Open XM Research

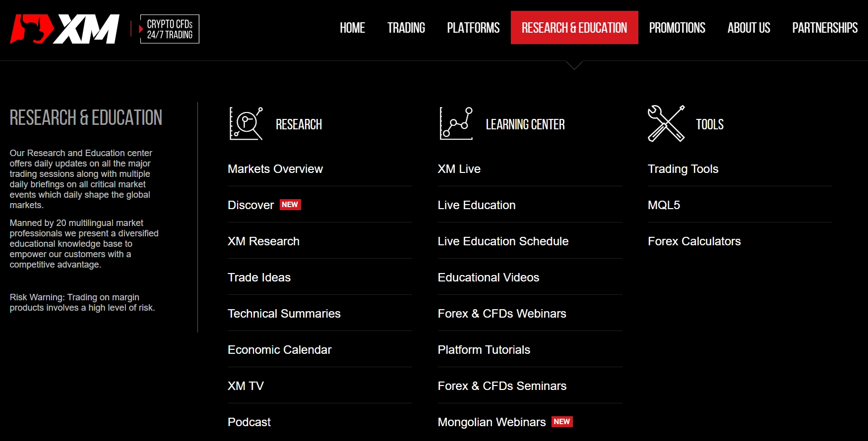click(263, 241)
